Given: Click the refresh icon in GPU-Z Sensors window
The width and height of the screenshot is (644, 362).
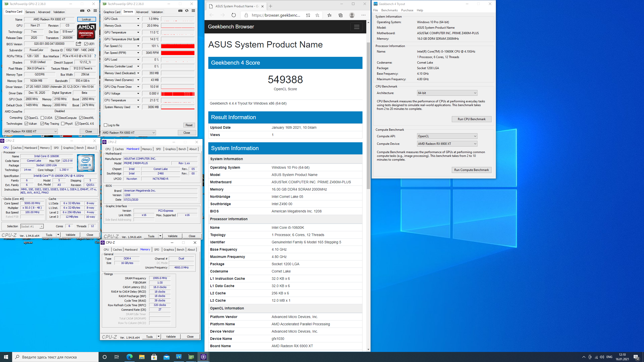Looking at the screenshot, I should 187,11.
